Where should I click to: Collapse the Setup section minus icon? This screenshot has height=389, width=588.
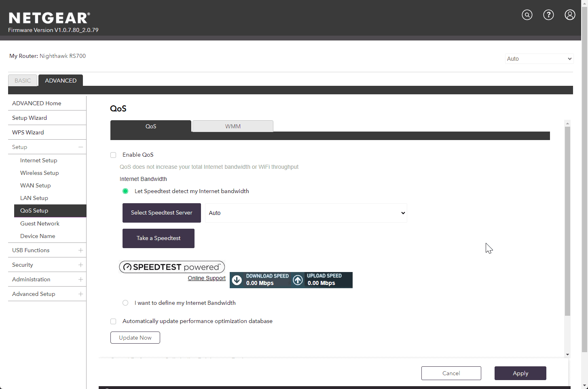[80, 147]
